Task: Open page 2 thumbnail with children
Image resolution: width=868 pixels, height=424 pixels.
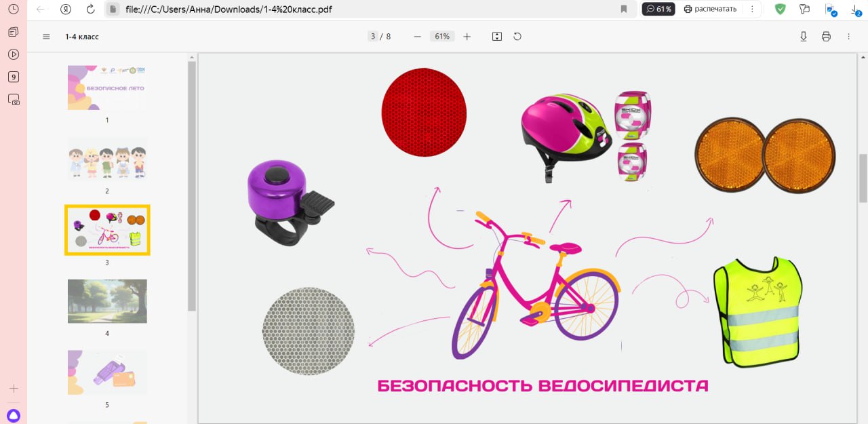Action: 107,159
